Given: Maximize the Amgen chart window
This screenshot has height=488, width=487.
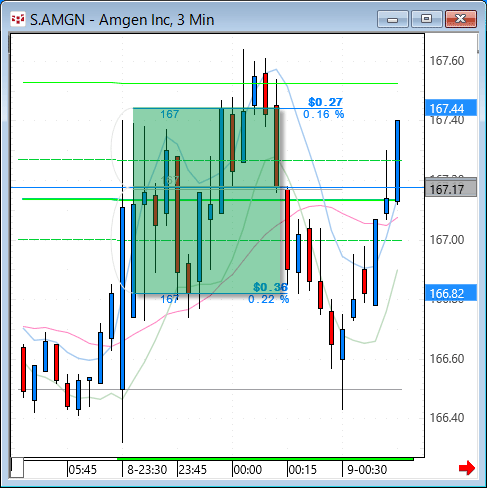Looking at the screenshot, I should [x=426, y=19].
